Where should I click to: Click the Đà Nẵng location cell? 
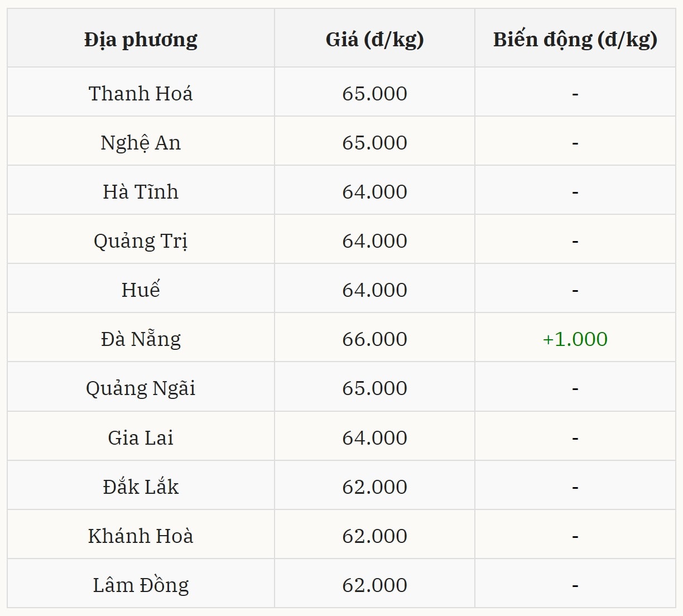141,339
